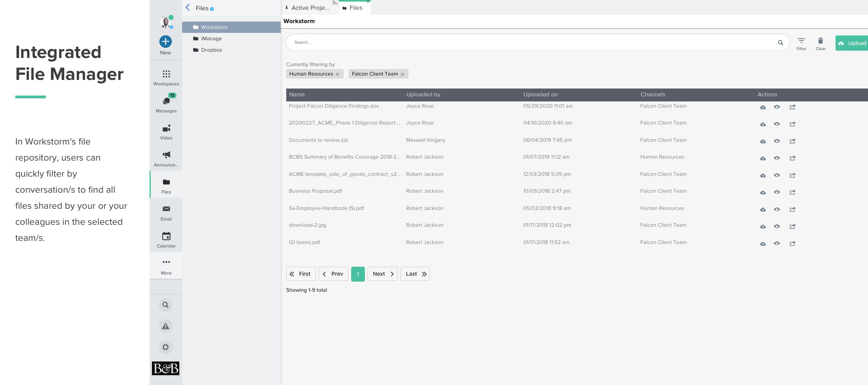Select the Workstorm folder
Viewport: 868px width, 385px height.
pos(231,27)
